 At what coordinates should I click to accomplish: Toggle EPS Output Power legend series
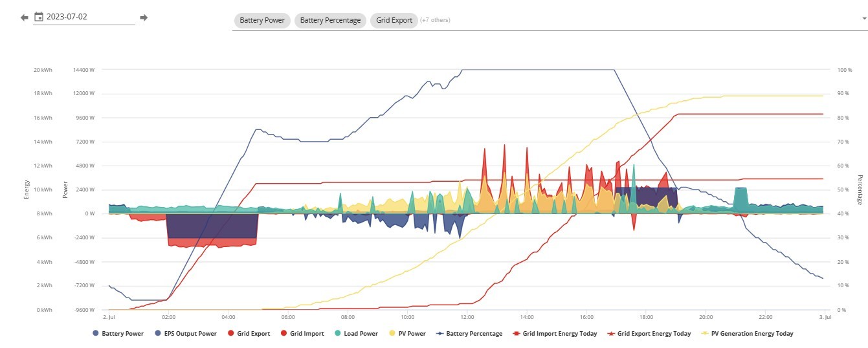(x=186, y=334)
